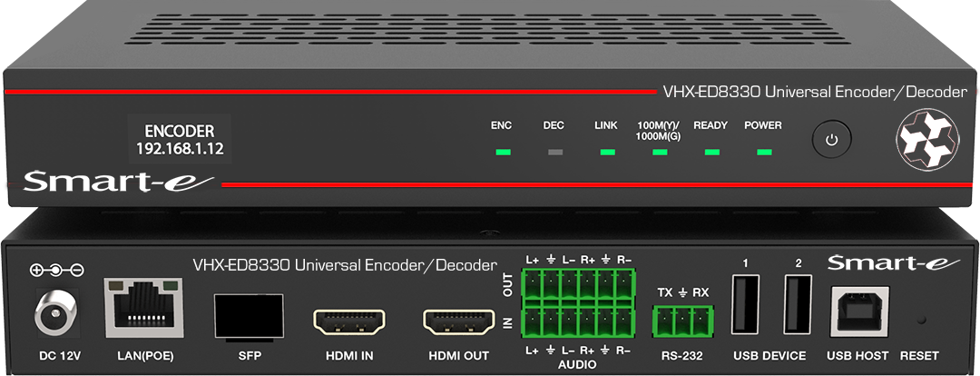Click the 'RESET' label

(919, 356)
